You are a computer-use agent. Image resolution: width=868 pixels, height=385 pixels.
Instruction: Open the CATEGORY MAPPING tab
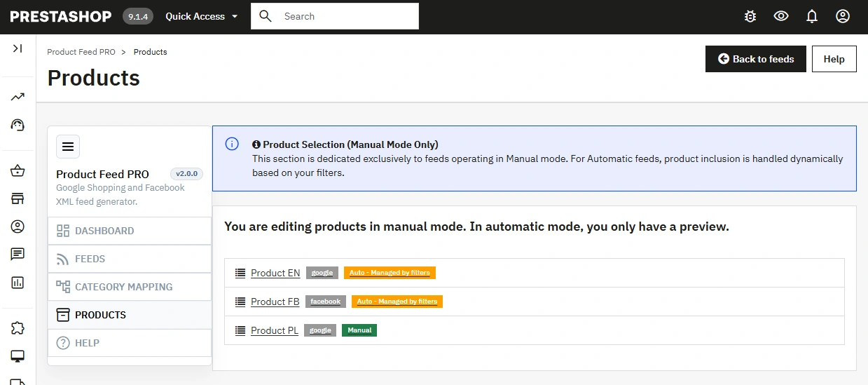coord(130,287)
